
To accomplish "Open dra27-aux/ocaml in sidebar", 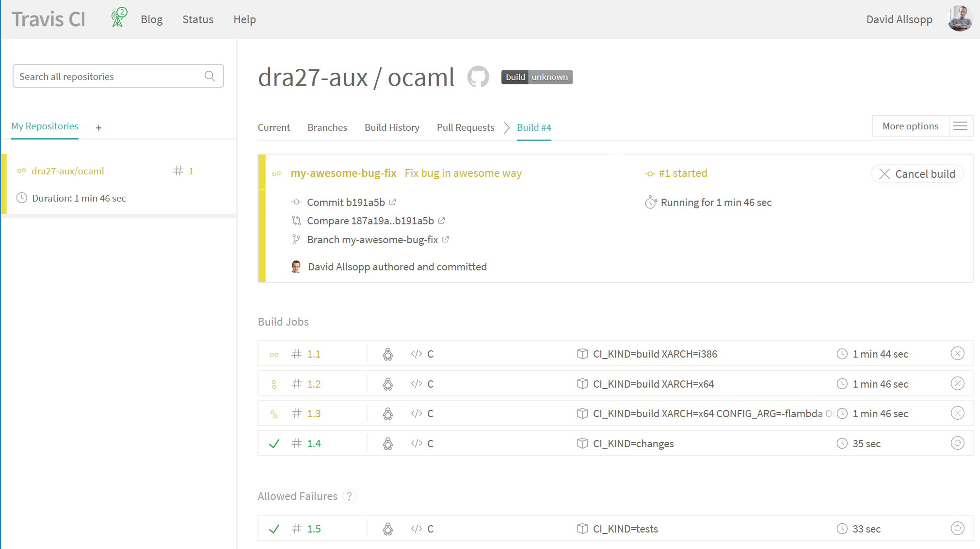I will [x=67, y=171].
